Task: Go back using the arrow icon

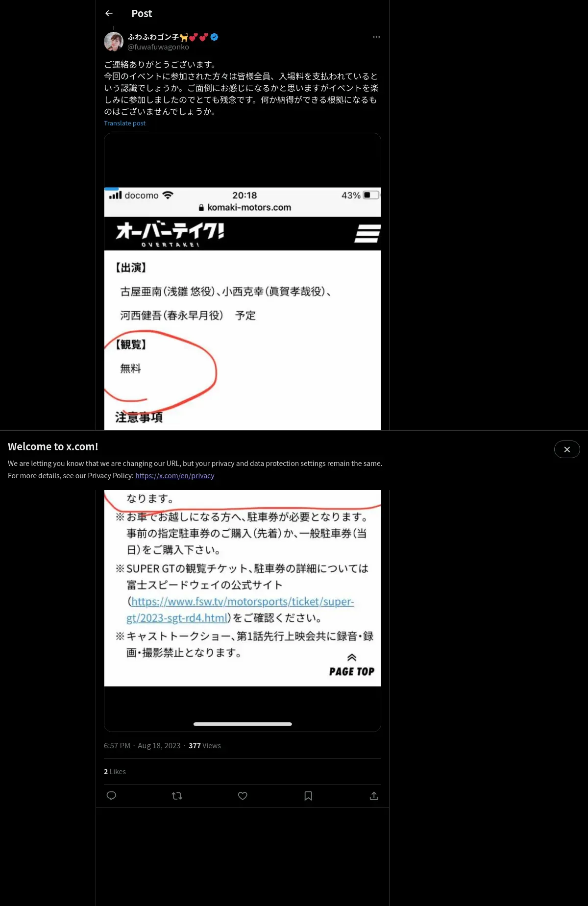Action: pos(109,13)
